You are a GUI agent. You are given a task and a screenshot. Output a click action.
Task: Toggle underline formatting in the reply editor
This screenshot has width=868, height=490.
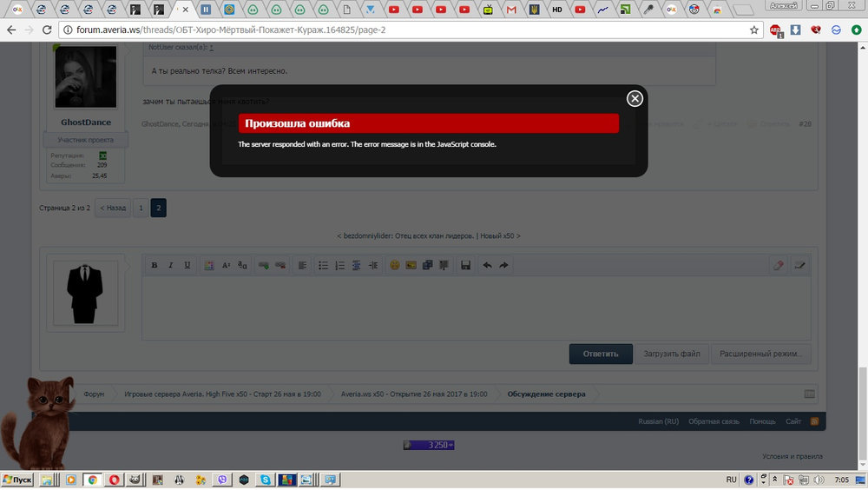tap(187, 265)
